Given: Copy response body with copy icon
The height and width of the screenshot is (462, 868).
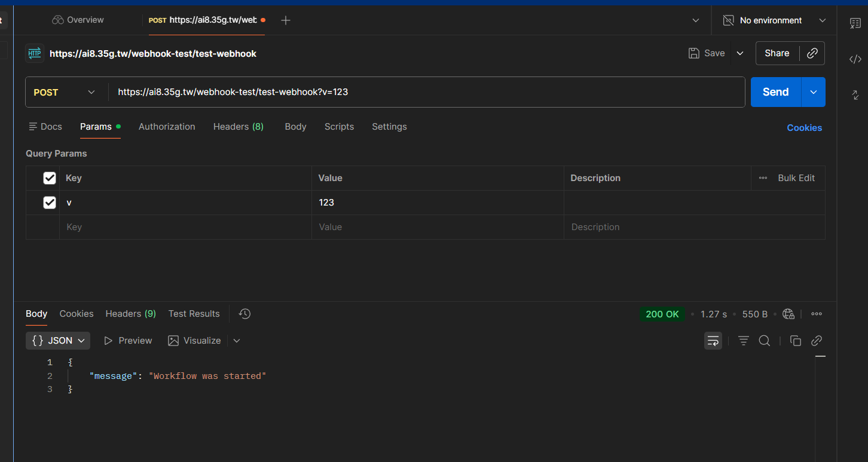Looking at the screenshot, I should (x=795, y=341).
